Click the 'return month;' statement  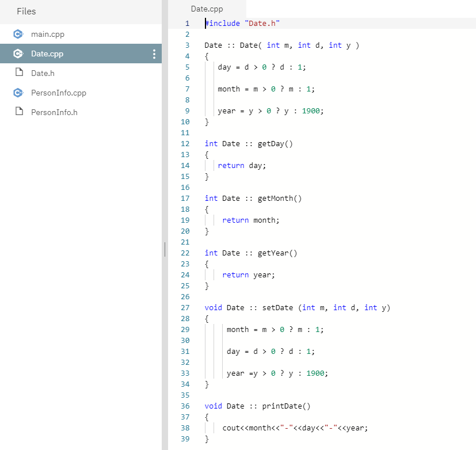pyautogui.click(x=251, y=220)
